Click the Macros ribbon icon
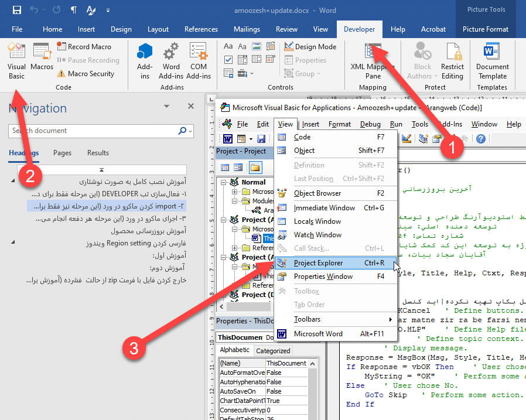 pyautogui.click(x=42, y=57)
